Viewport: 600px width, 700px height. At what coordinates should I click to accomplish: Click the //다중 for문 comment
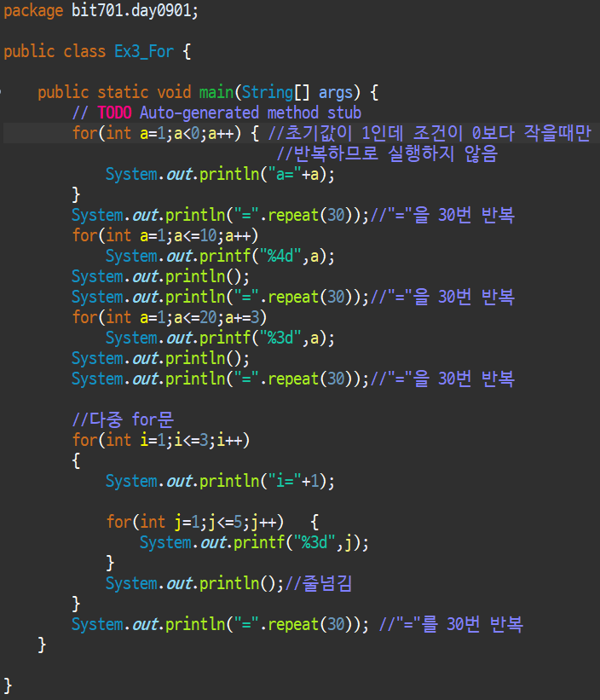point(123,419)
